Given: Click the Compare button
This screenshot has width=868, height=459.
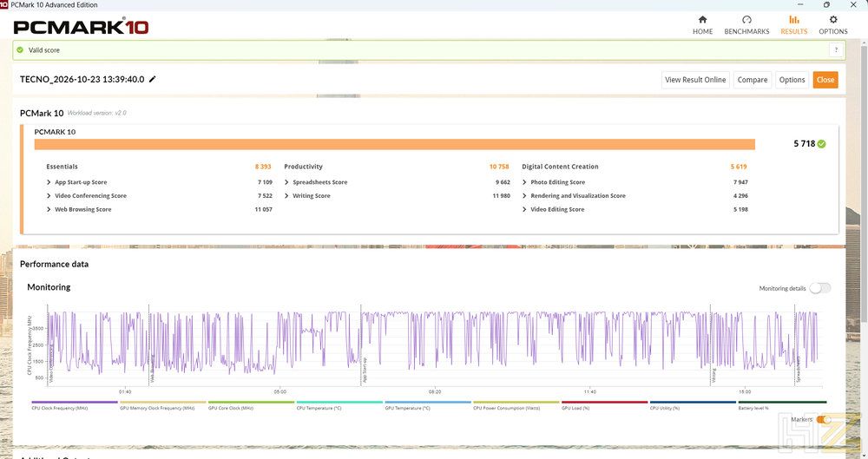Looking at the screenshot, I should point(753,80).
